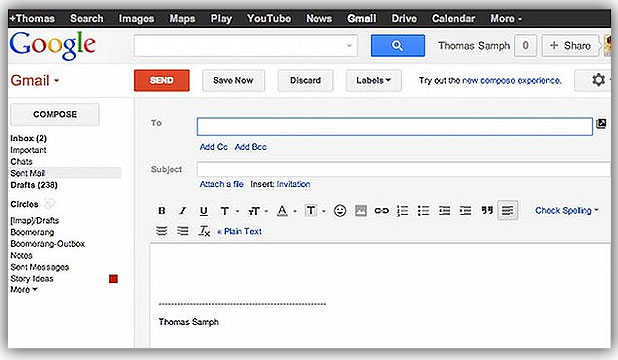Insert a hyperlink
Viewport: 618px width, 360px height.
[381, 211]
